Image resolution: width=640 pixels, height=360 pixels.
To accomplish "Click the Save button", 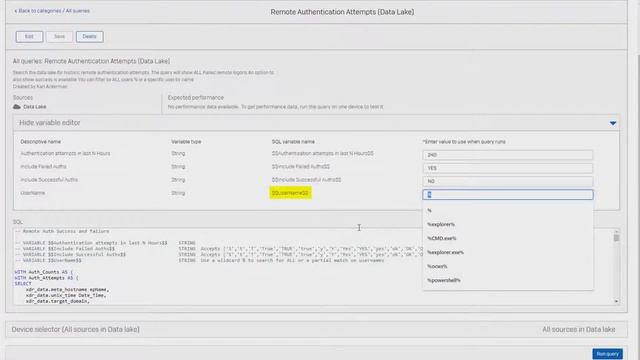I will point(59,37).
